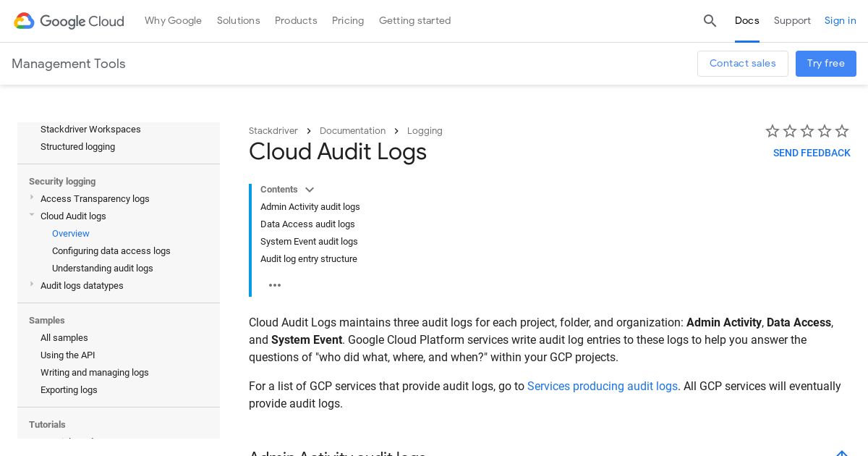Go to Logging breadcrumb
This screenshot has height=456, width=868.
(x=425, y=131)
